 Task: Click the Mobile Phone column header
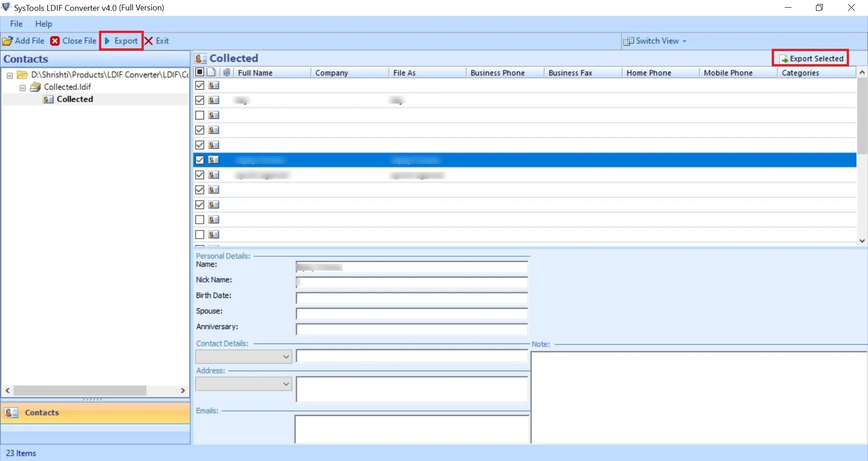tap(738, 73)
